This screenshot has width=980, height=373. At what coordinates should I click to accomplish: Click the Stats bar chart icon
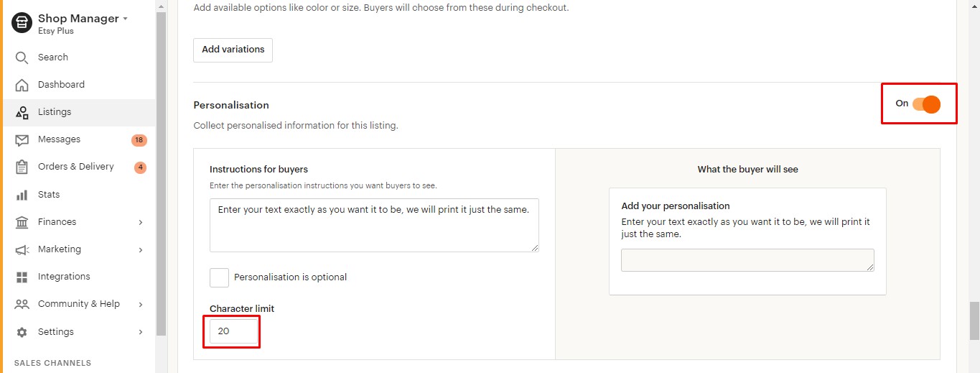coord(22,195)
